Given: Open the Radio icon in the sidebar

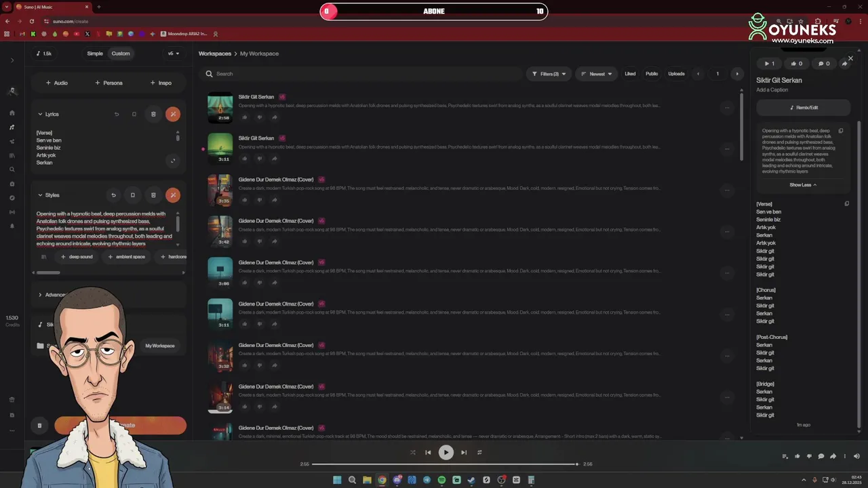Looking at the screenshot, I should tap(12, 212).
